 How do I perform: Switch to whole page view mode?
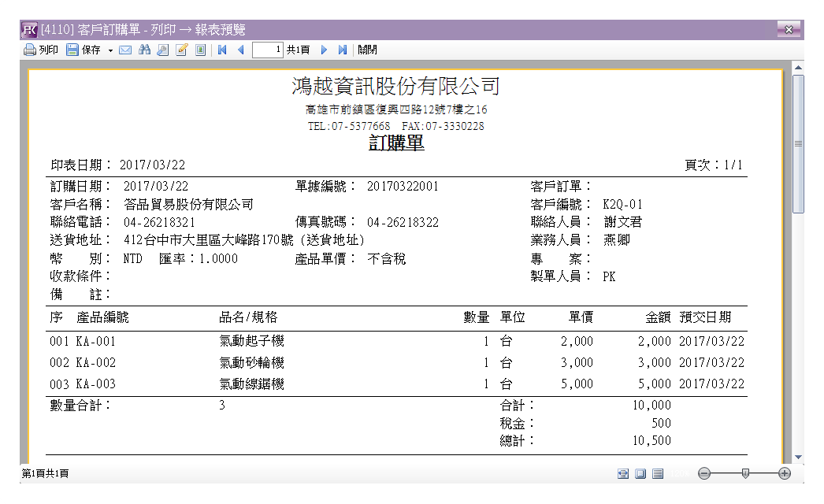tap(640, 473)
